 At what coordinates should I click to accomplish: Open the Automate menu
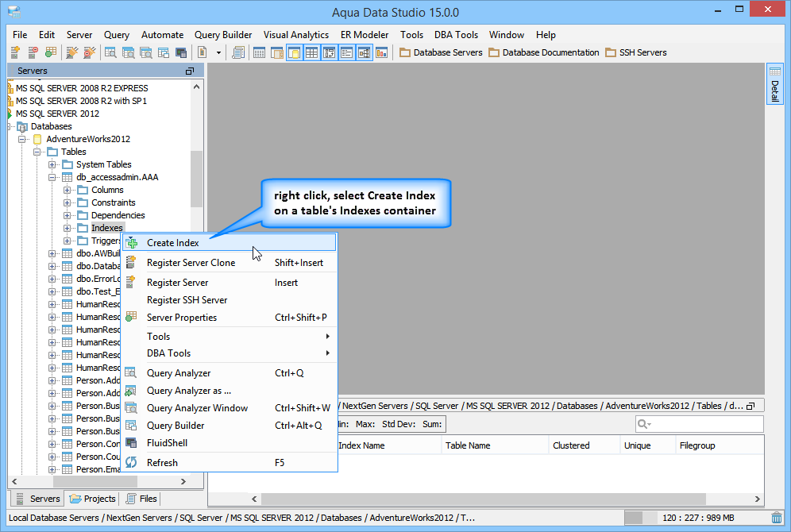[x=163, y=35]
